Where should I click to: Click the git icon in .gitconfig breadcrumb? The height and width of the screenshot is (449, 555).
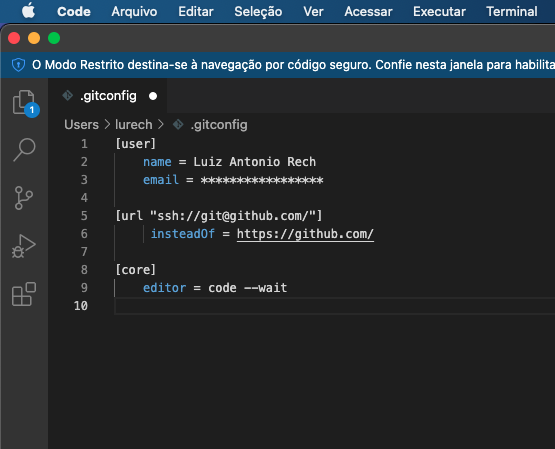pyautogui.click(x=178, y=125)
